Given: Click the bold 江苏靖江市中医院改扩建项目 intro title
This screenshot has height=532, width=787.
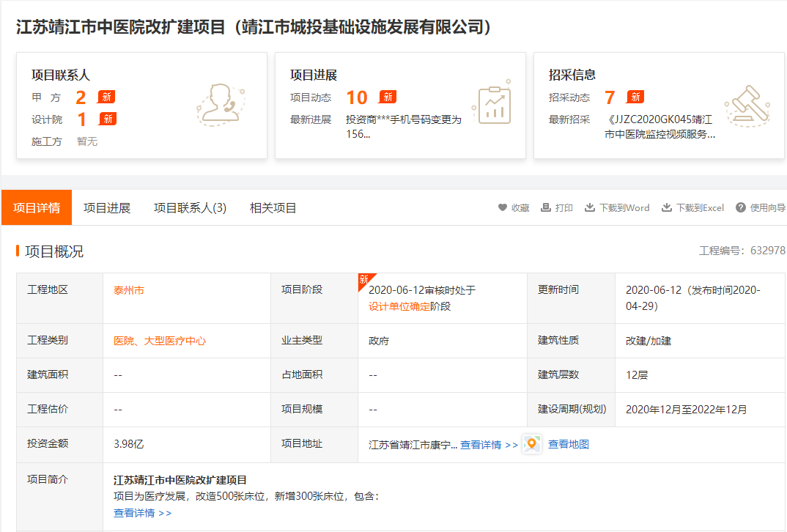Looking at the screenshot, I should tap(180, 480).
